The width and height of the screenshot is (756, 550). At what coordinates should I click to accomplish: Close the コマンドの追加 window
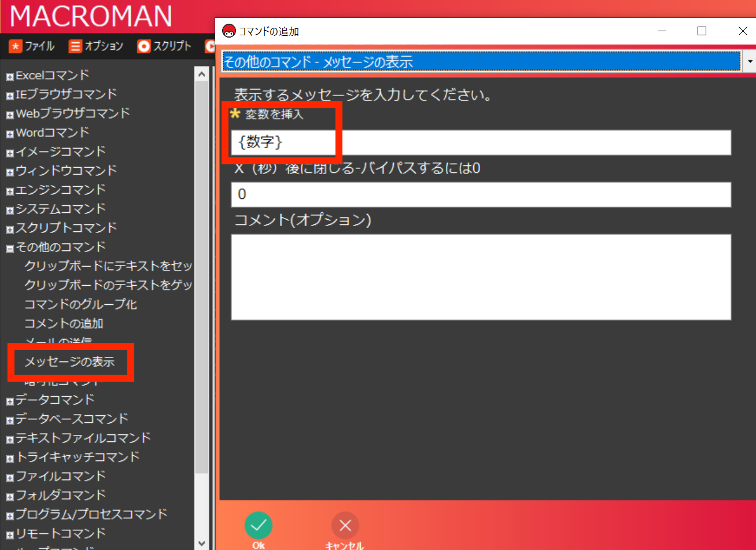[x=743, y=31]
